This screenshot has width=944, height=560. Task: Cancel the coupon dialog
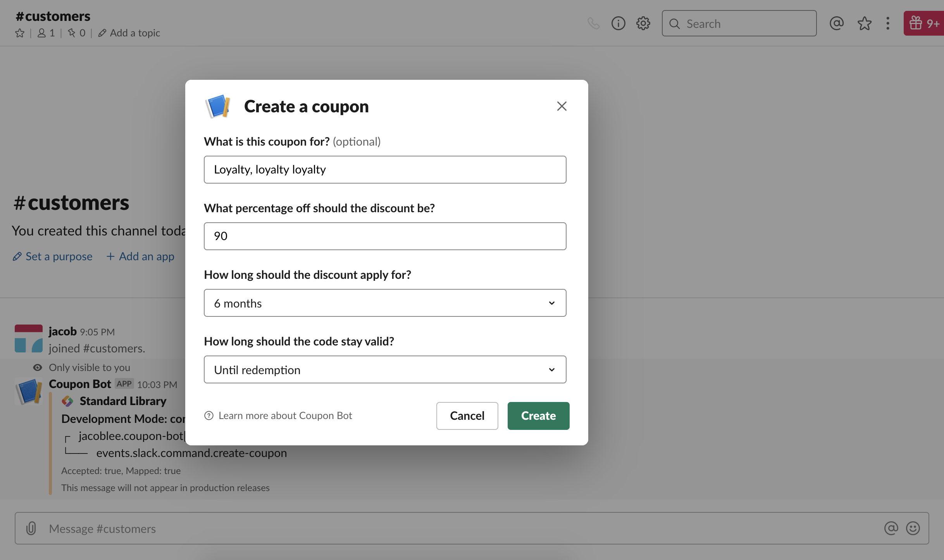click(467, 416)
